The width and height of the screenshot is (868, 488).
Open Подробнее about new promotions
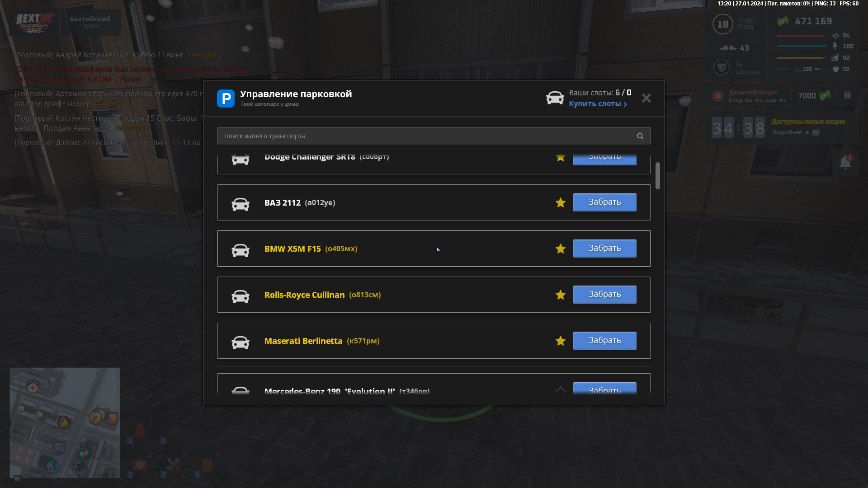(787, 132)
